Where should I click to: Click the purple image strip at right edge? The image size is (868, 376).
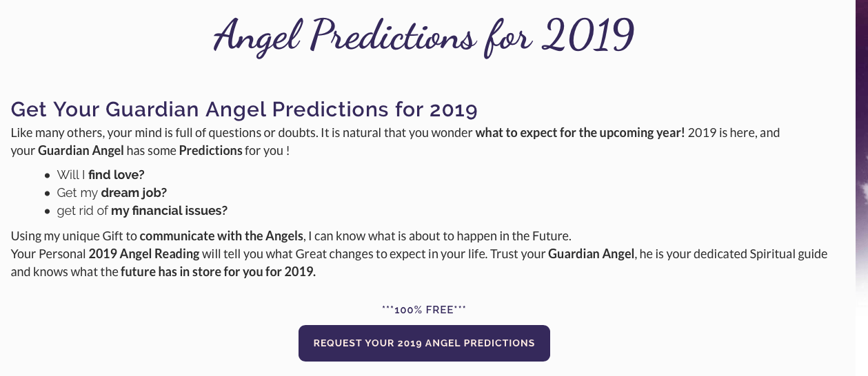[862, 188]
